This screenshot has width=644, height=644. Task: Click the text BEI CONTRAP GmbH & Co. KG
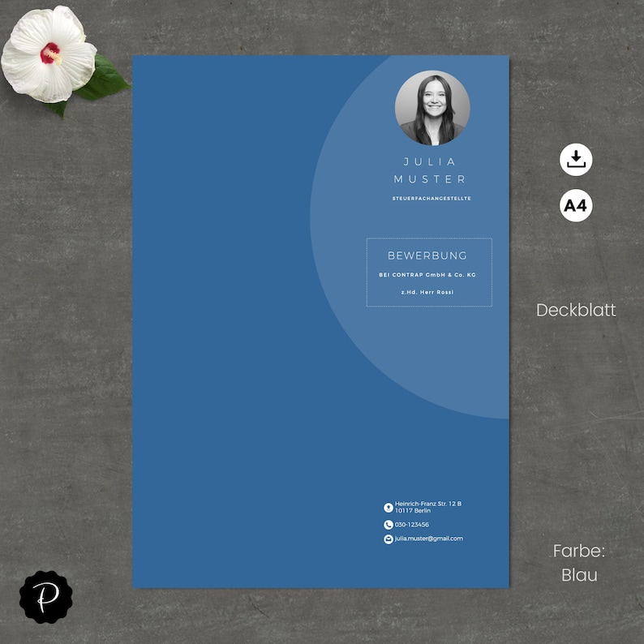(x=427, y=275)
